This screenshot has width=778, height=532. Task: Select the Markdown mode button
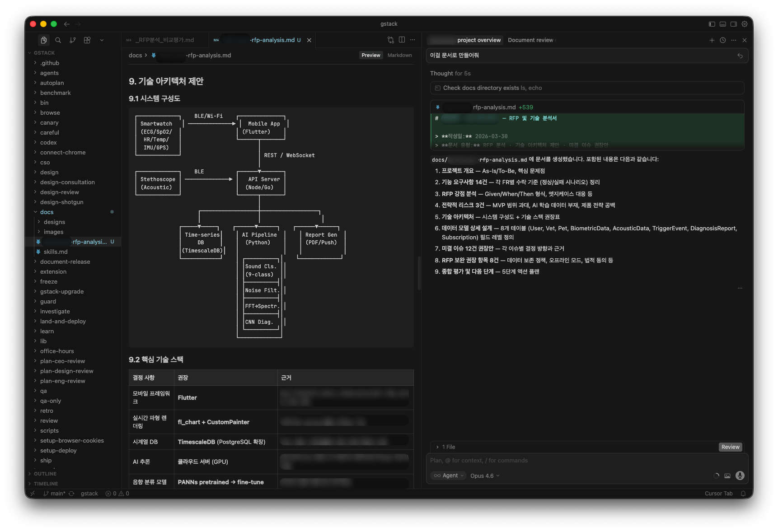pos(400,55)
